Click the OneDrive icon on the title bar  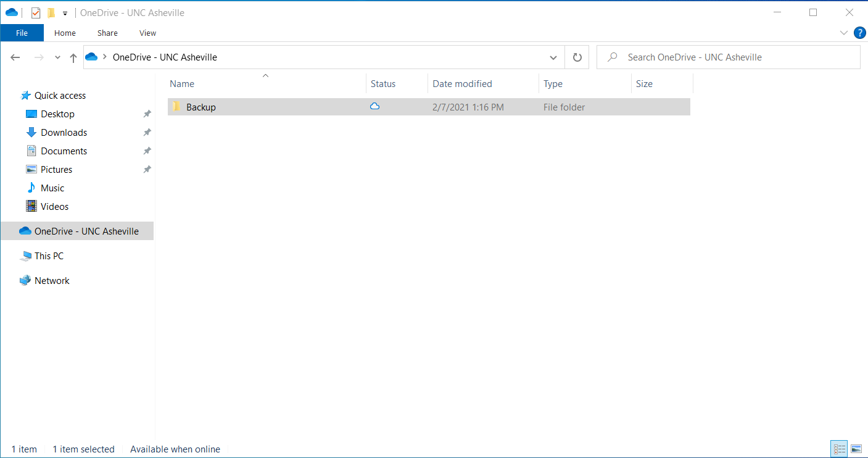tap(12, 12)
